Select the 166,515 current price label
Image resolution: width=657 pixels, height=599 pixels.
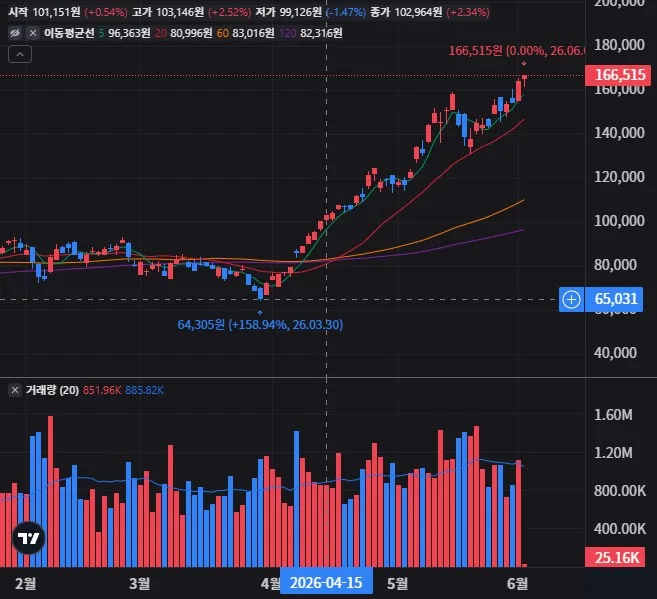pyautogui.click(x=618, y=75)
